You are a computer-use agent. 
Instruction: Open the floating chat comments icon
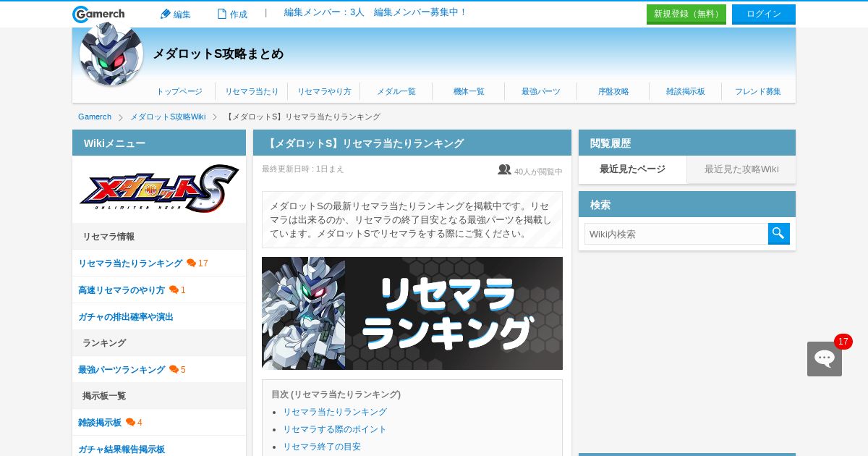(825, 359)
